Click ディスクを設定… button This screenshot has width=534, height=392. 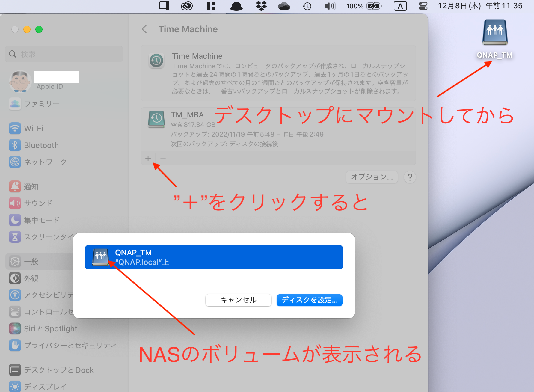[x=310, y=300]
